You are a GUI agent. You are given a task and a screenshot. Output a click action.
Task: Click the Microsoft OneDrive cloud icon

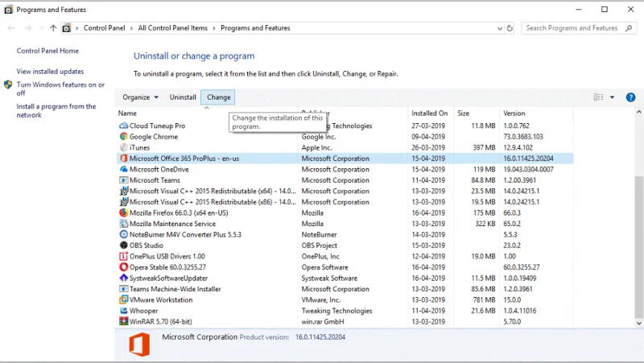123,169
